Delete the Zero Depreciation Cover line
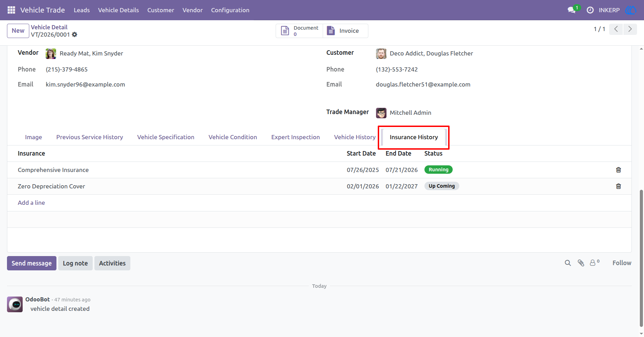Image resolution: width=644 pixels, height=337 pixels. [x=619, y=186]
